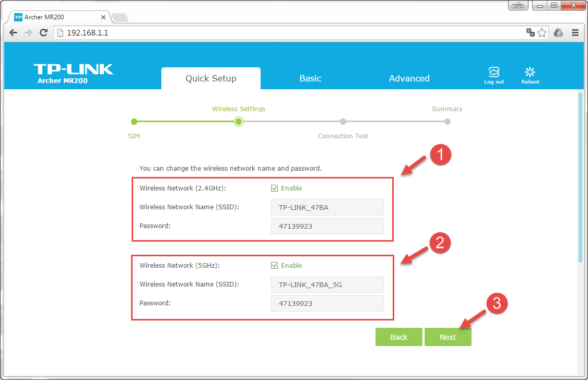Click the language indicator in title bar
588x380 pixels.
pos(518,5)
